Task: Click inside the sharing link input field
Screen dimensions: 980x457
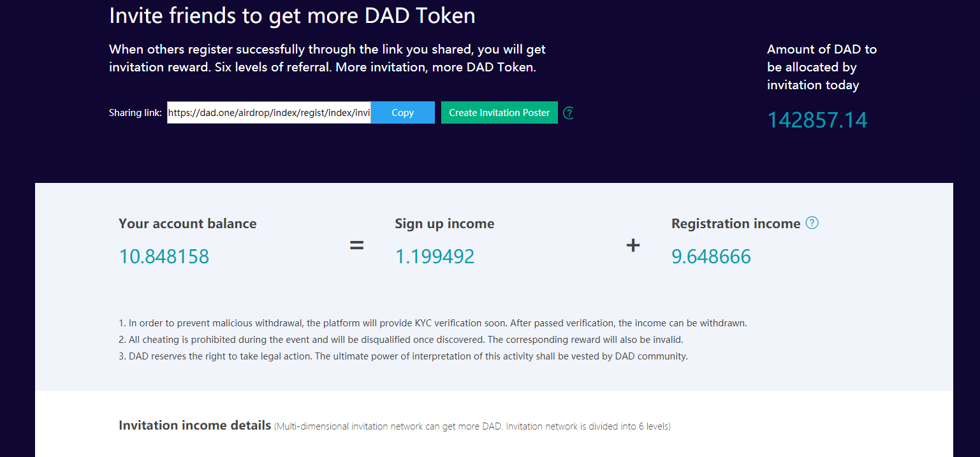Action: (268, 113)
